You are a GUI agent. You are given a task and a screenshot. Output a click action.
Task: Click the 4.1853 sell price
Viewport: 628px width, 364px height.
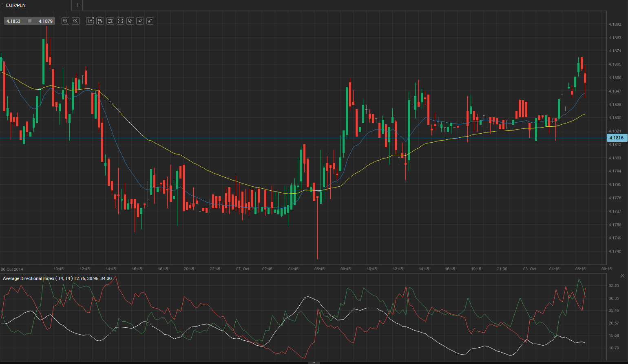(x=13, y=21)
